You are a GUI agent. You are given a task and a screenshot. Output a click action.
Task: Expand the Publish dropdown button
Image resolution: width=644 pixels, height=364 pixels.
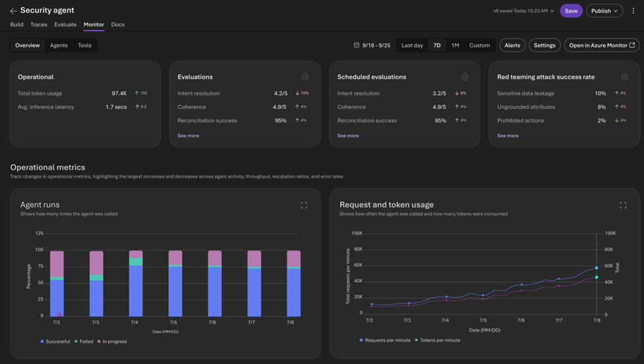tap(604, 11)
